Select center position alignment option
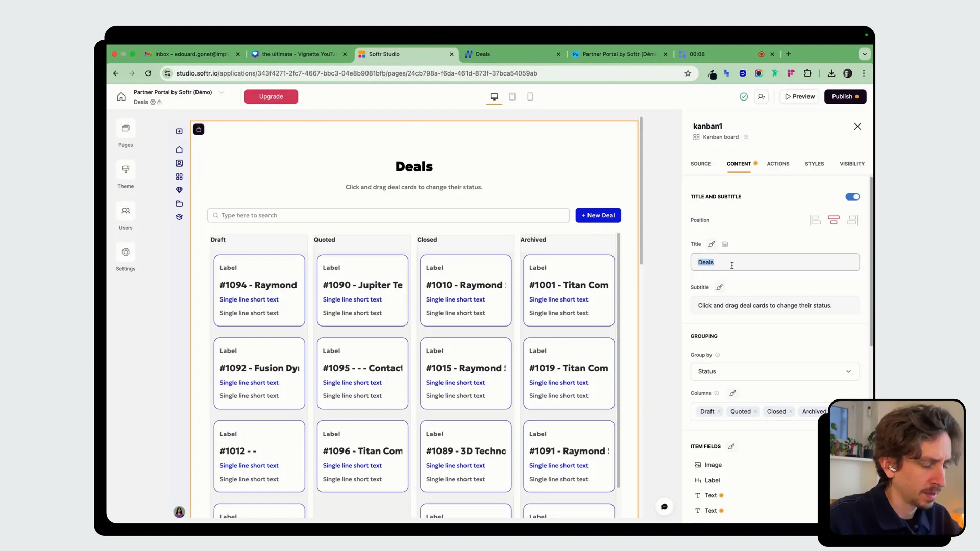 coord(834,220)
